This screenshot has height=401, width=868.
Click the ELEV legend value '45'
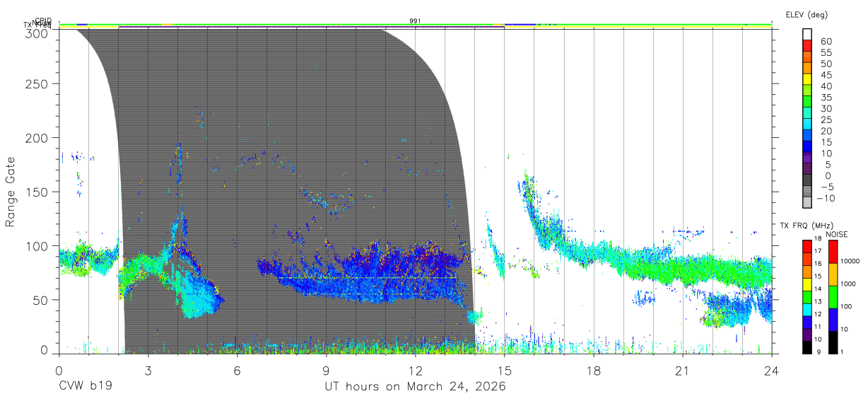[x=826, y=75]
